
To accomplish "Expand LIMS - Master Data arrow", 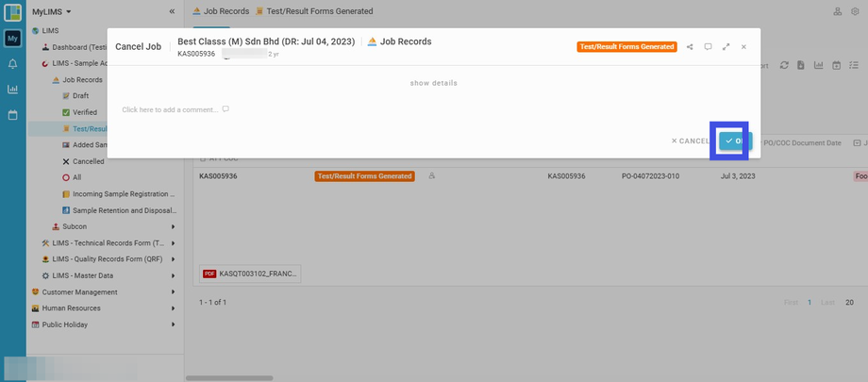I will pos(174,275).
